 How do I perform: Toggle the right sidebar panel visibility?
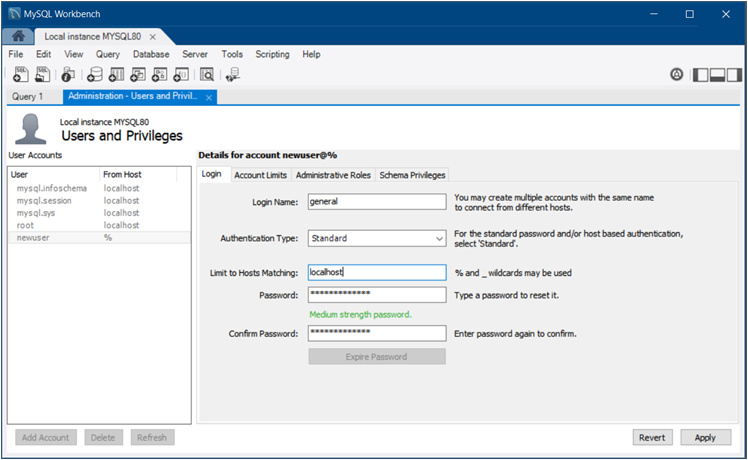[733, 74]
